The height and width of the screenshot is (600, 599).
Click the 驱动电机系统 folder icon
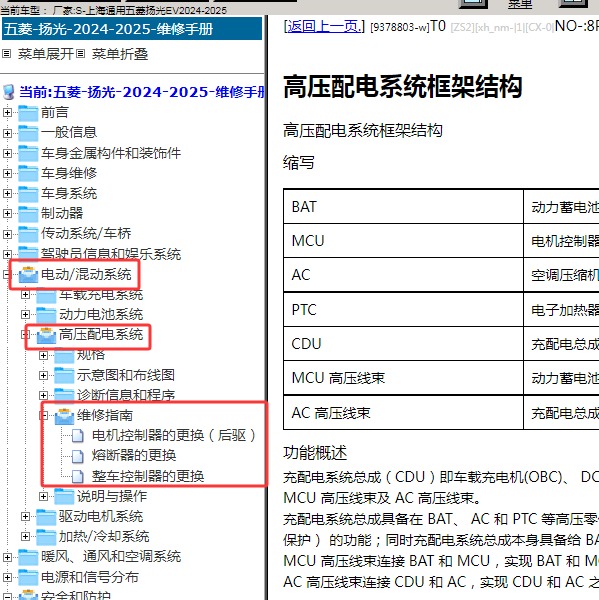pyautogui.click(x=46, y=517)
